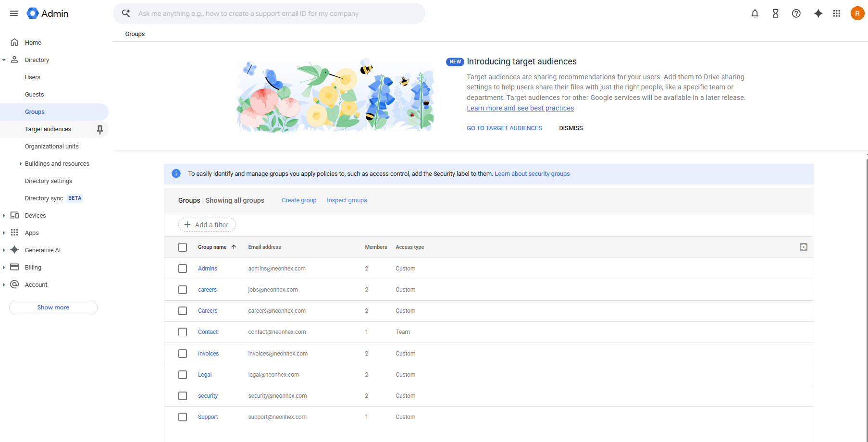Check the careers@neonhex.com group checkbox
Image resolution: width=868 pixels, height=442 pixels.
(x=183, y=311)
